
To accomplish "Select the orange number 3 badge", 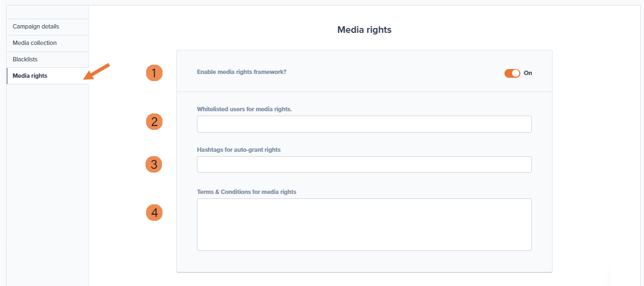I will point(154,164).
